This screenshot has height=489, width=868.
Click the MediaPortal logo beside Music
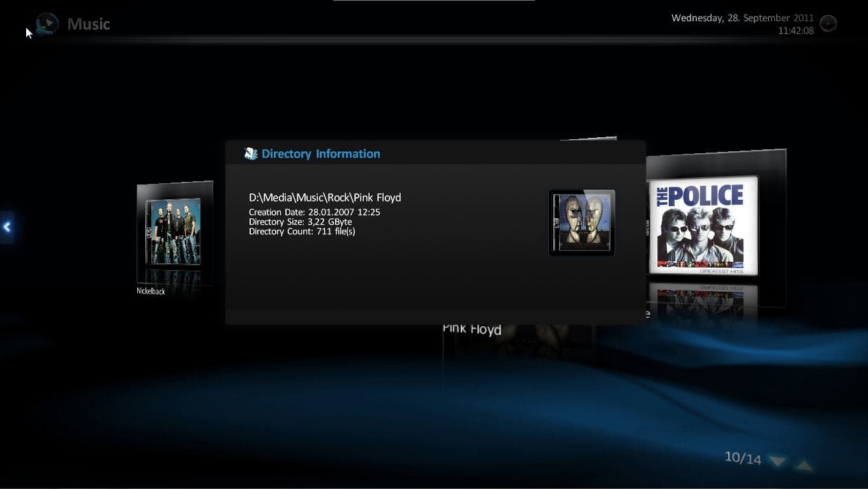[47, 24]
